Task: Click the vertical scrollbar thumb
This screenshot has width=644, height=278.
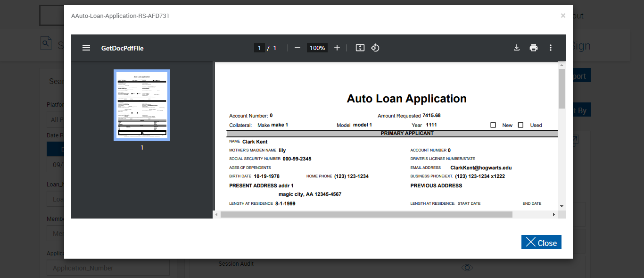Action: pos(561,89)
